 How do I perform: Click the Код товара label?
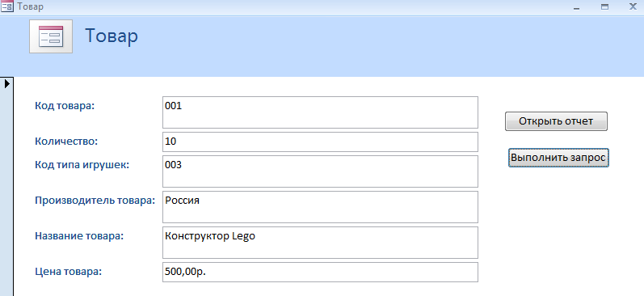click(65, 106)
